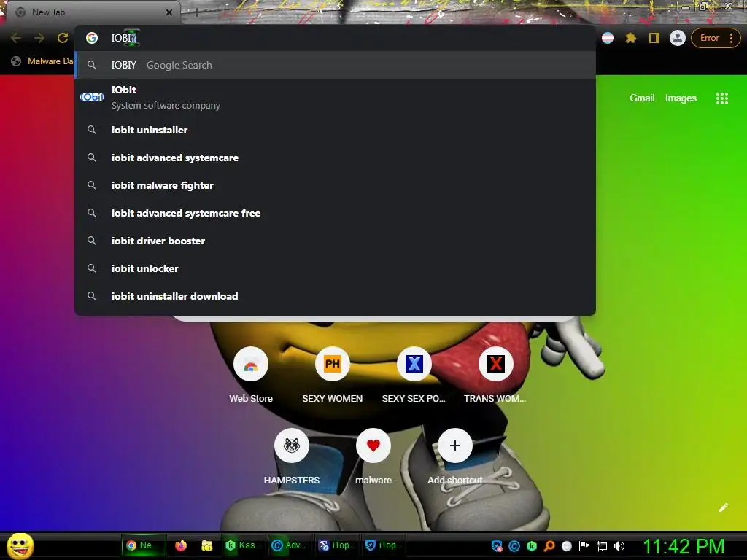The height and width of the screenshot is (560, 747).
Task: Select iobit advanced systemcare free suggestion
Action: click(336, 213)
